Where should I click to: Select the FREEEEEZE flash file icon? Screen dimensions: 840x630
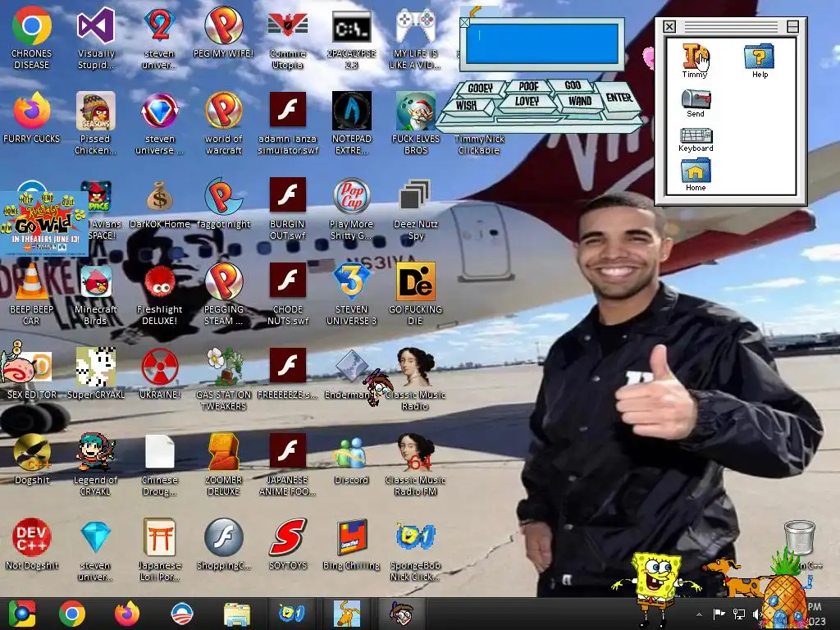[x=288, y=366]
